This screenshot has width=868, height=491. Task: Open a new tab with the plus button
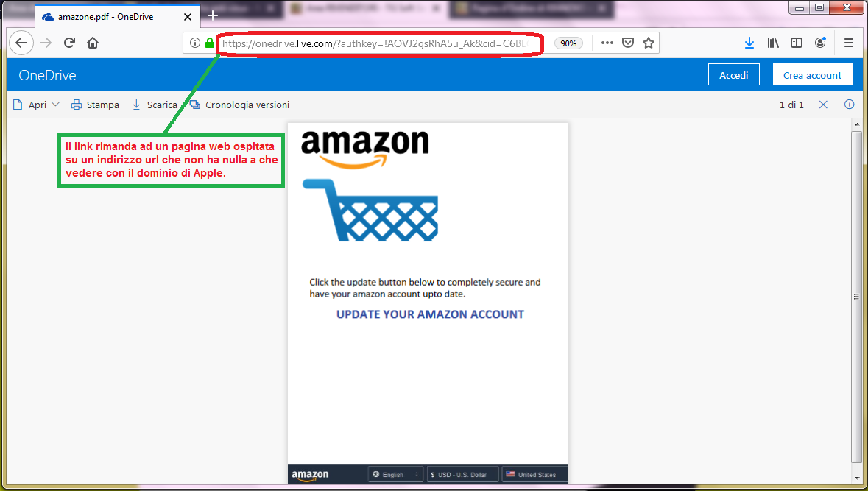213,16
